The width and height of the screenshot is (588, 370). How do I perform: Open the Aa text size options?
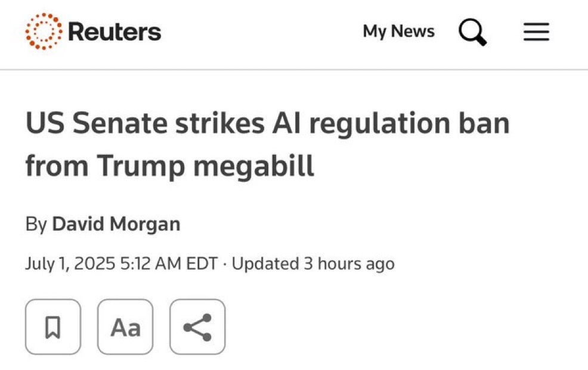[125, 327]
